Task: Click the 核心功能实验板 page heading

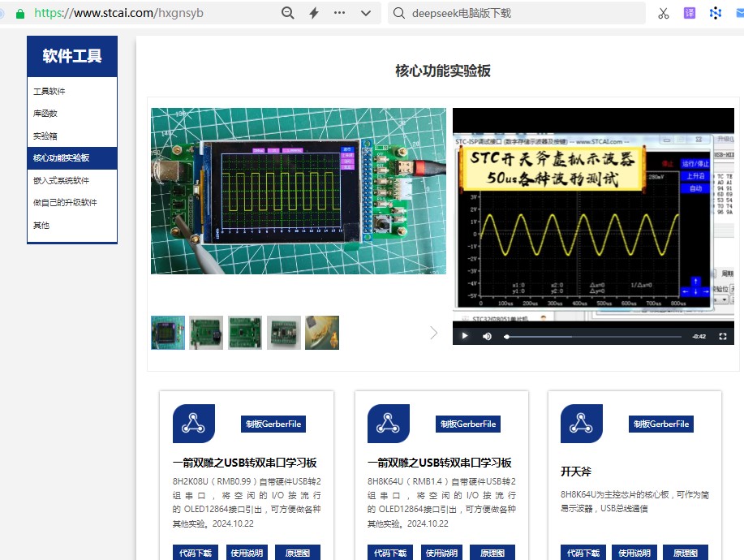Action: [x=443, y=71]
